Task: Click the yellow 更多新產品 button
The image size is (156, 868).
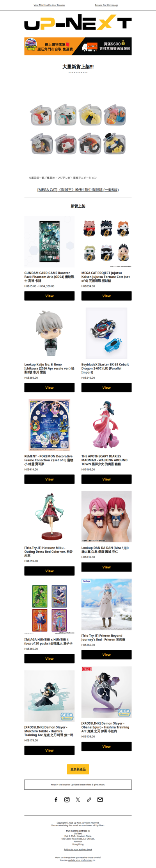Action: pos(78,769)
